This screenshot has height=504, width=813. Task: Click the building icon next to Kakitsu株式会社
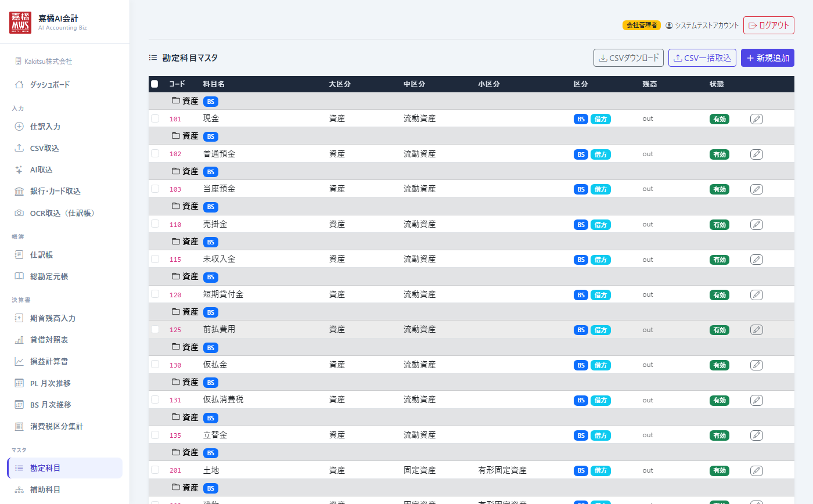point(18,61)
